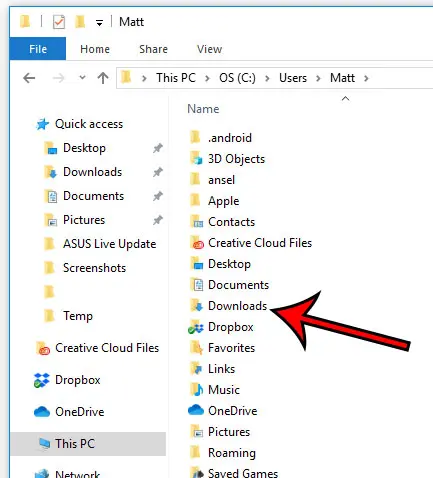Click Creative Cloud Files icon in file list
The image size is (433, 478).
tap(197, 243)
